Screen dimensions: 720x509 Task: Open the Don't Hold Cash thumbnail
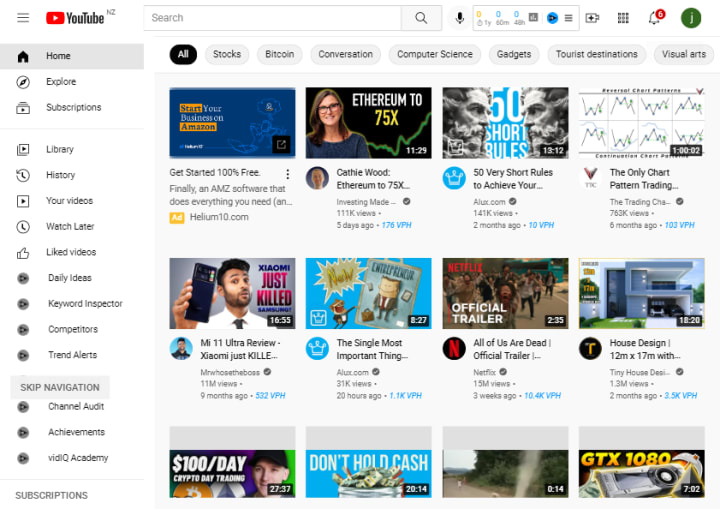tap(368, 474)
